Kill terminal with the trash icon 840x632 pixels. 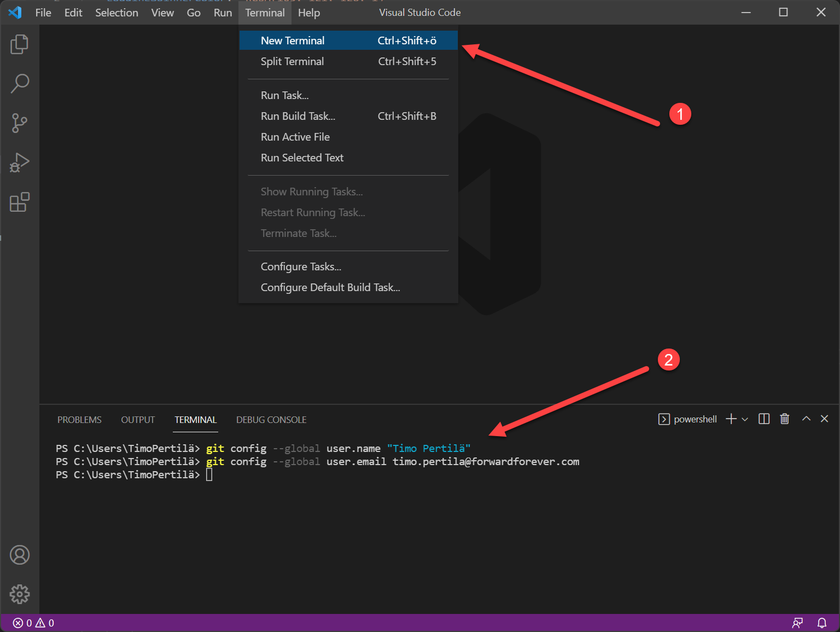tap(784, 419)
